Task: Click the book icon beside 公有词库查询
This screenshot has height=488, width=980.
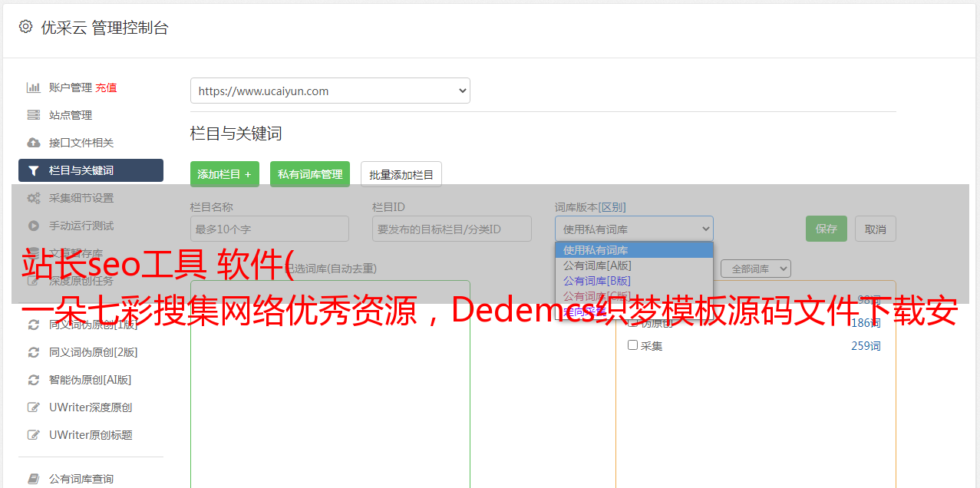Action: 34,479
